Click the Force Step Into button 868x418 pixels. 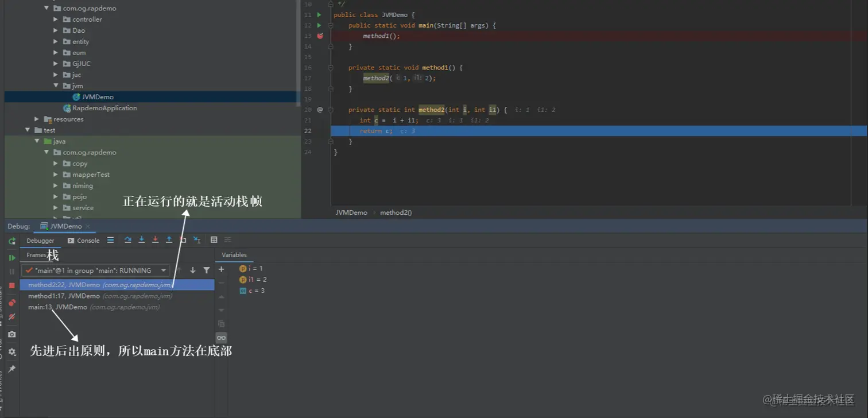pos(156,240)
